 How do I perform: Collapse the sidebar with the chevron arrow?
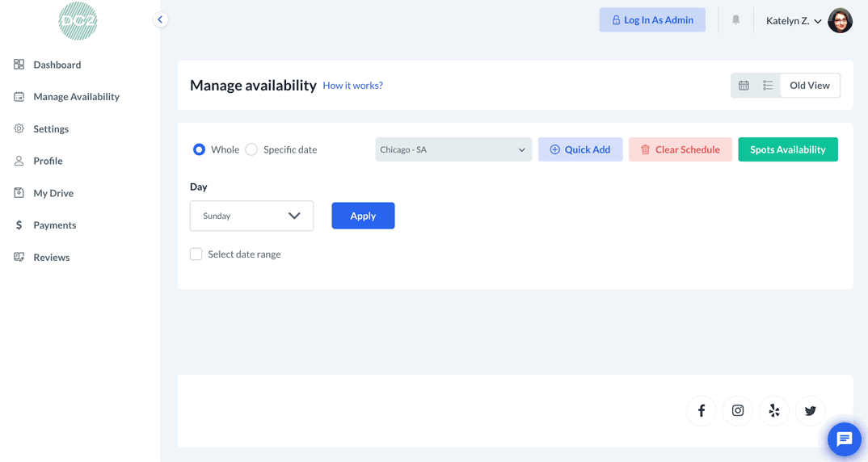click(160, 19)
